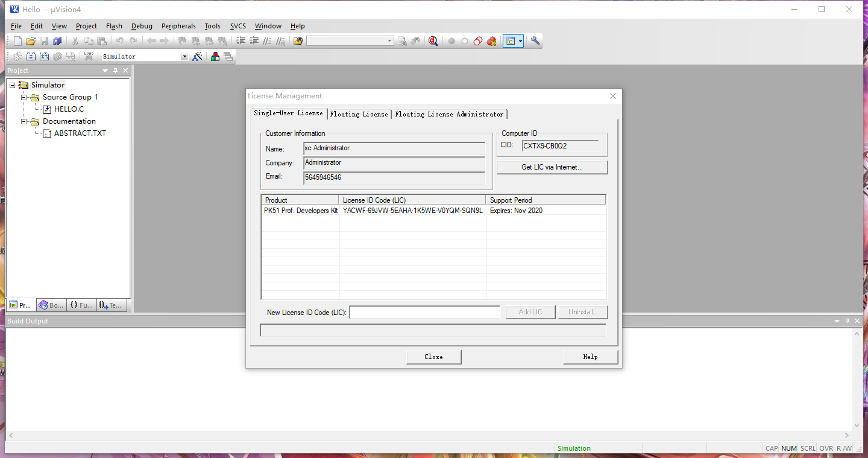Close License Management with the X
The width and height of the screenshot is (868, 458).
(x=613, y=96)
